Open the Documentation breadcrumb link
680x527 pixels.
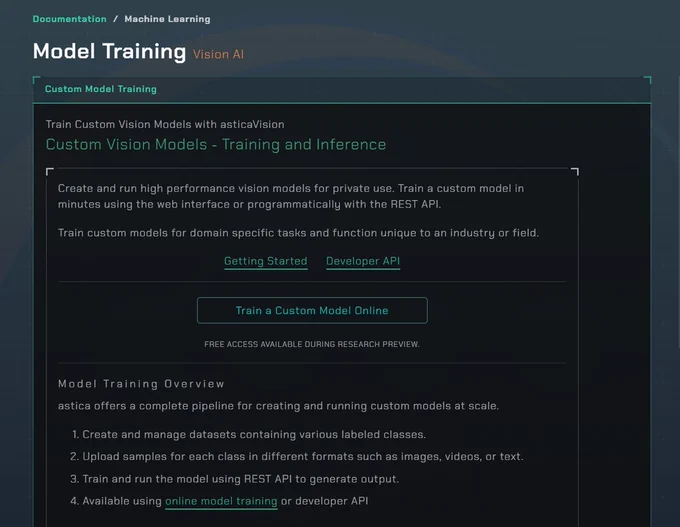[69, 19]
